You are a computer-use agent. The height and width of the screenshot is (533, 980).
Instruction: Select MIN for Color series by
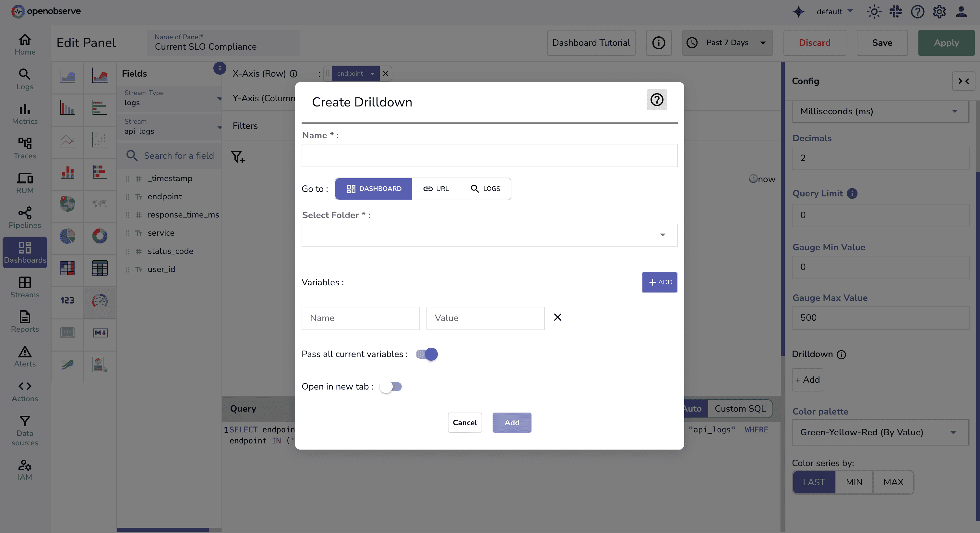(x=854, y=482)
